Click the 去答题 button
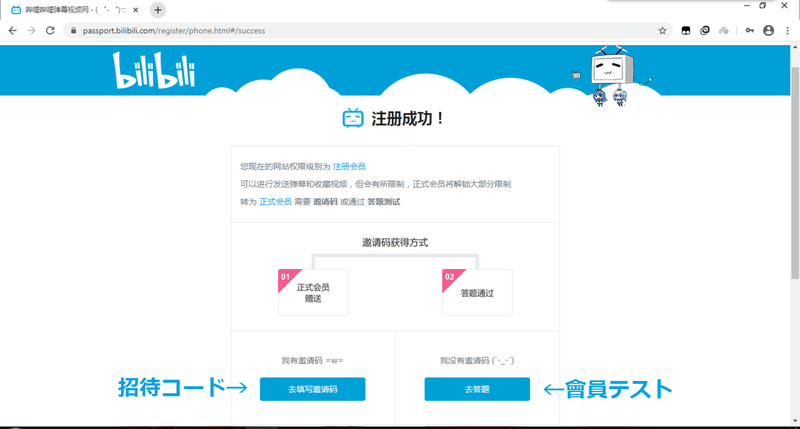 coord(477,389)
